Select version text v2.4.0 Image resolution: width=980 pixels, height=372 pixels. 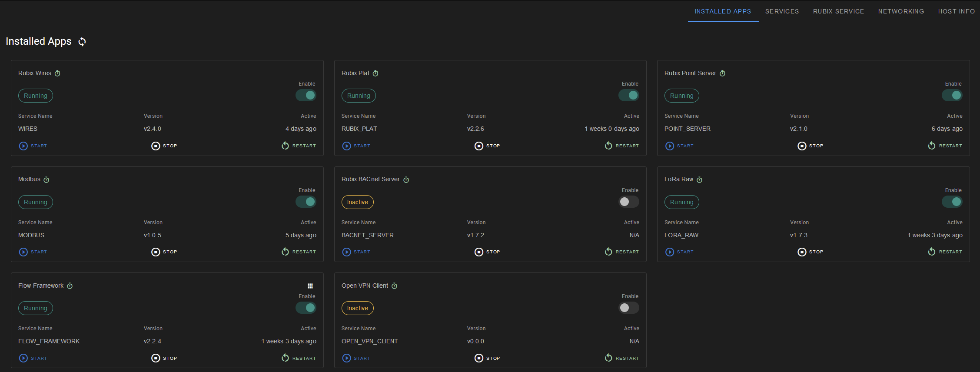coord(153,129)
